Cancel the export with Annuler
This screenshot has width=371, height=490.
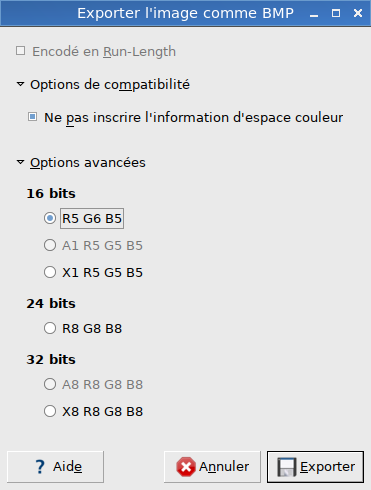pos(212,467)
